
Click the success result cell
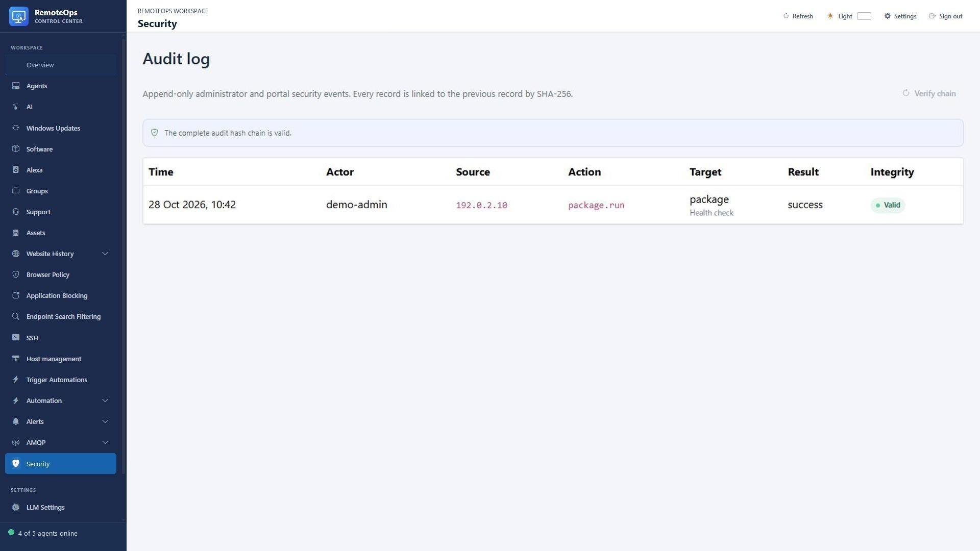coord(805,205)
